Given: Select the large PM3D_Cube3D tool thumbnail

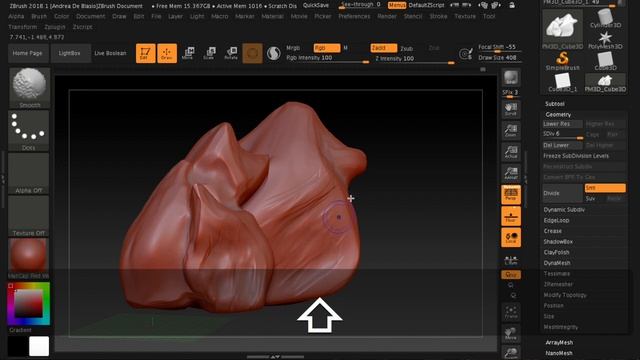Looking at the screenshot, I should (x=562, y=29).
